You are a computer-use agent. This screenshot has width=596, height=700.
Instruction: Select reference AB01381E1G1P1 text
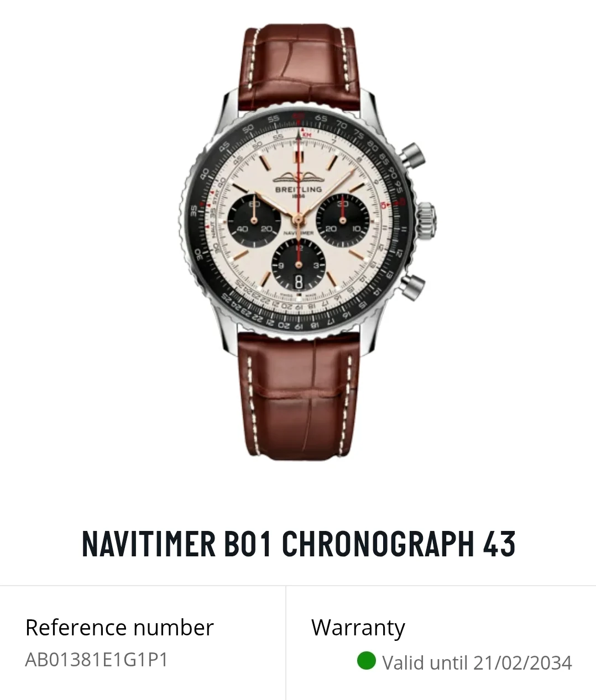click(x=97, y=660)
